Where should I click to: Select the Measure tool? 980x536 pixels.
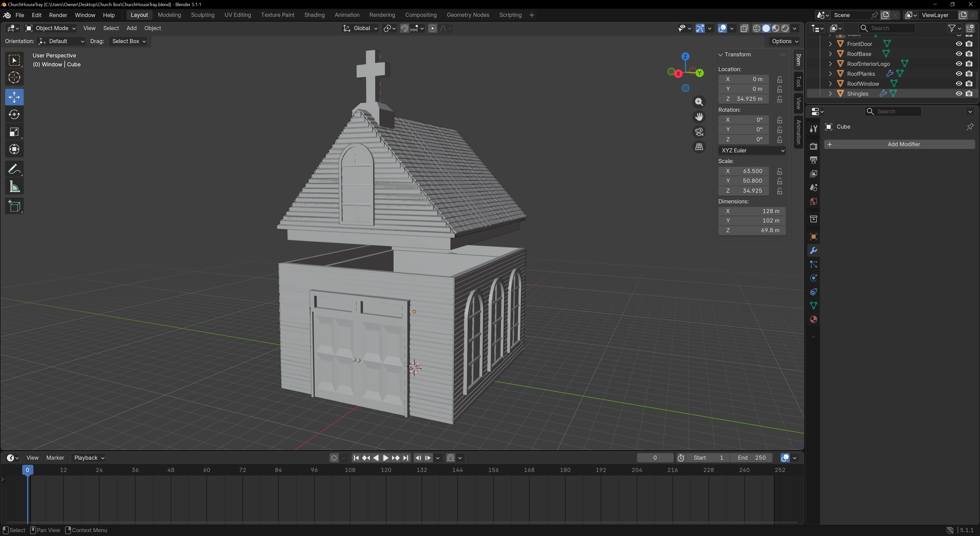click(x=14, y=186)
